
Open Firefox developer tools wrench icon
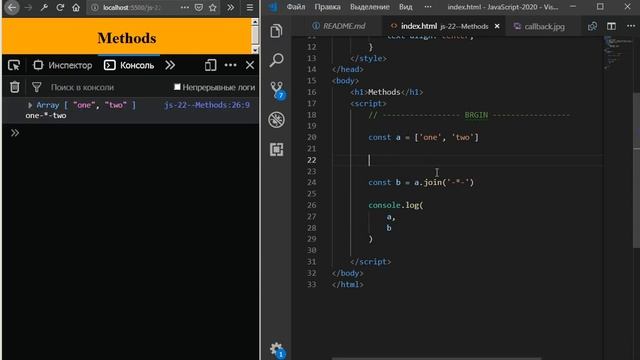pyautogui.click(x=44, y=7)
